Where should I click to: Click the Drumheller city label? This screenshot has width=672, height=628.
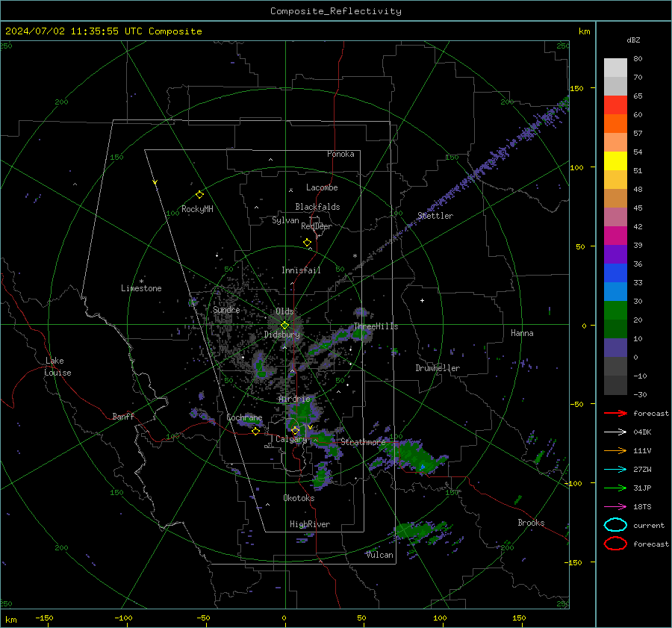click(438, 368)
